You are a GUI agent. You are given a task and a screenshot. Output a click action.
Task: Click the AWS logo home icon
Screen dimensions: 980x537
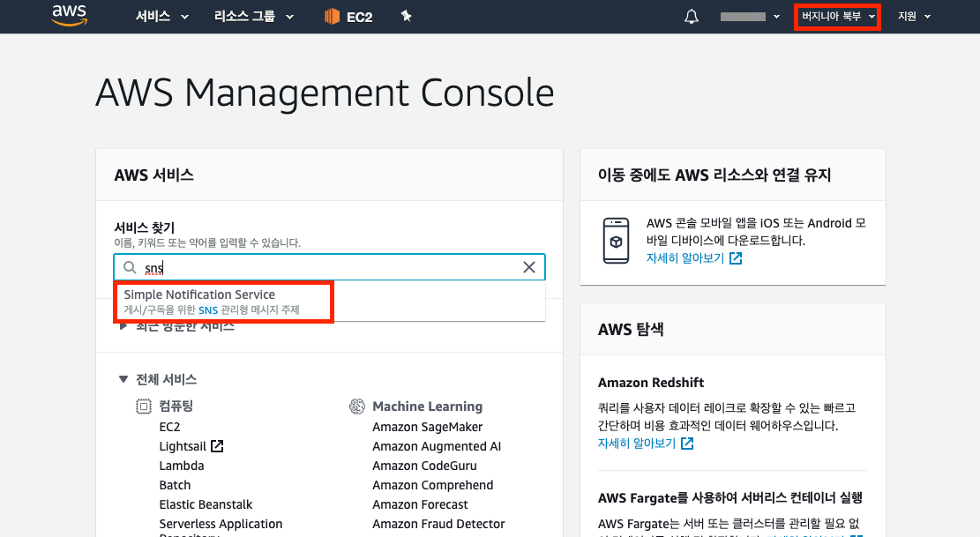click(70, 16)
